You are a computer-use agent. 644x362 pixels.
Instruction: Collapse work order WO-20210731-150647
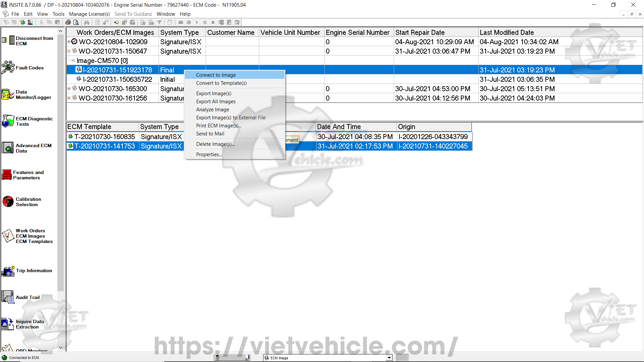pyautogui.click(x=69, y=51)
